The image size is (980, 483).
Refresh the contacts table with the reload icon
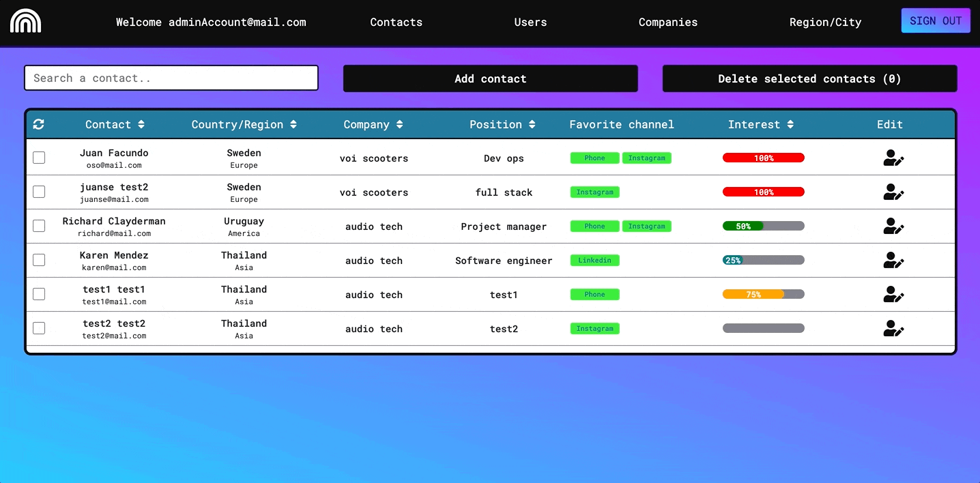(38, 124)
